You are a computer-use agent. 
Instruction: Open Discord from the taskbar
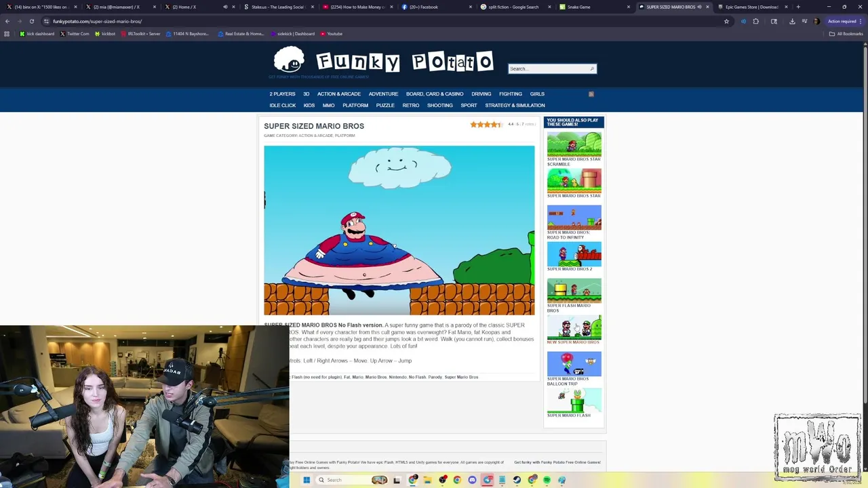click(x=472, y=480)
